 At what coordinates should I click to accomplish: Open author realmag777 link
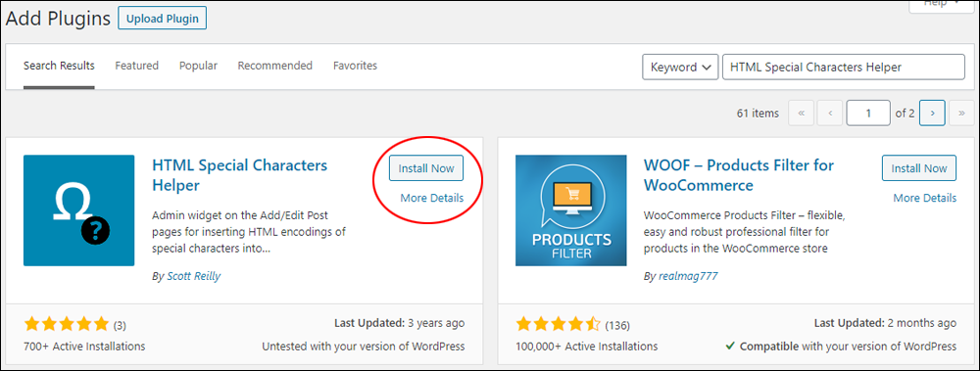pos(688,276)
